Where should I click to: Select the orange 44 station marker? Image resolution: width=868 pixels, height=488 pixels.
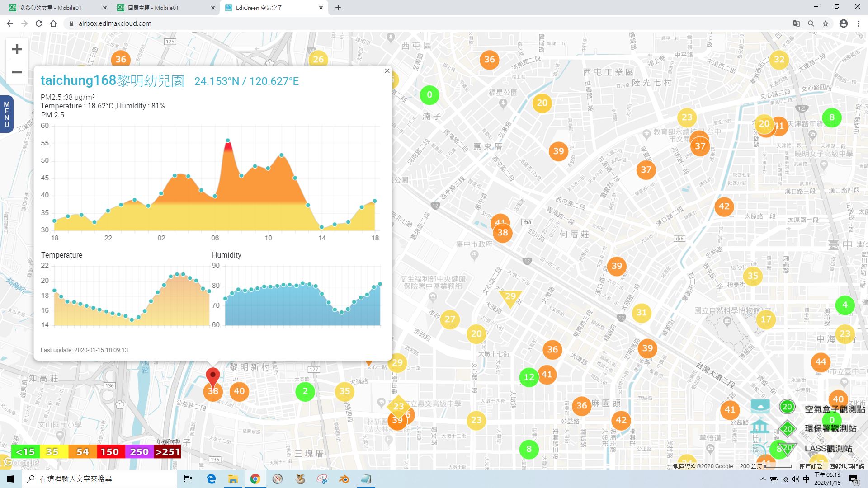pos(821,362)
